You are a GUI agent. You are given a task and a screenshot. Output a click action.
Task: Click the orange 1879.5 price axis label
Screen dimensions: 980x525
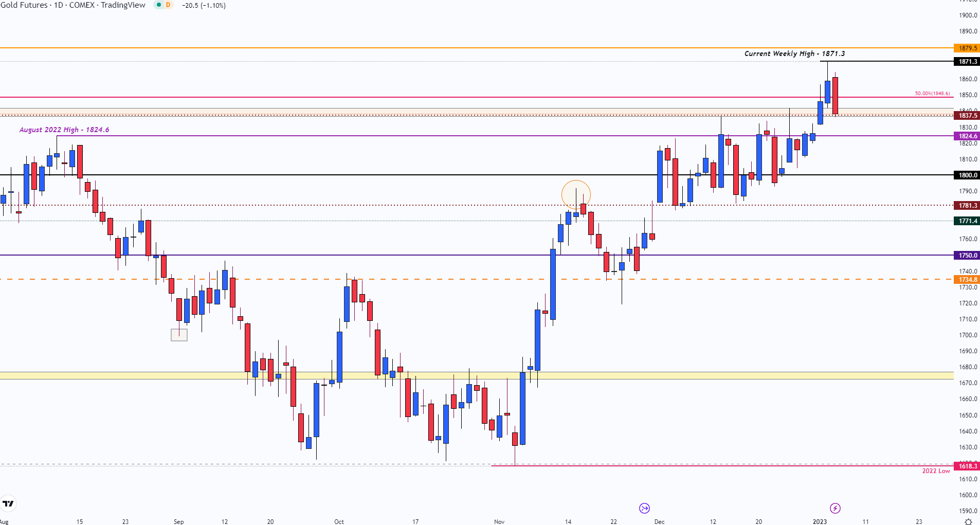pyautogui.click(x=967, y=48)
